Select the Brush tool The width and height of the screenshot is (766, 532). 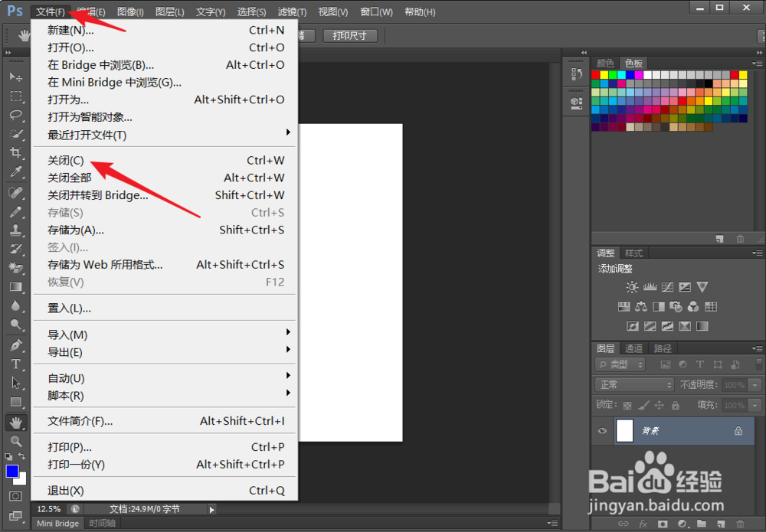coord(15,212)
